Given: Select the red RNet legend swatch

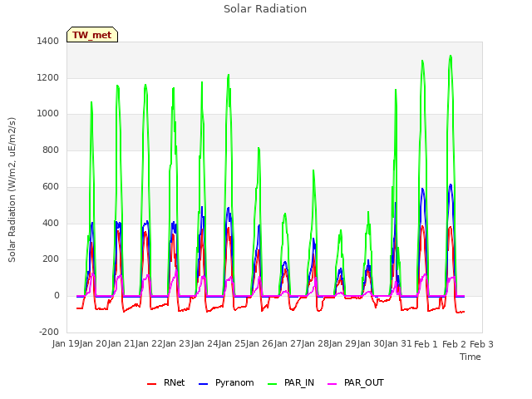Looking at the screenshot, I should [151, 384].
